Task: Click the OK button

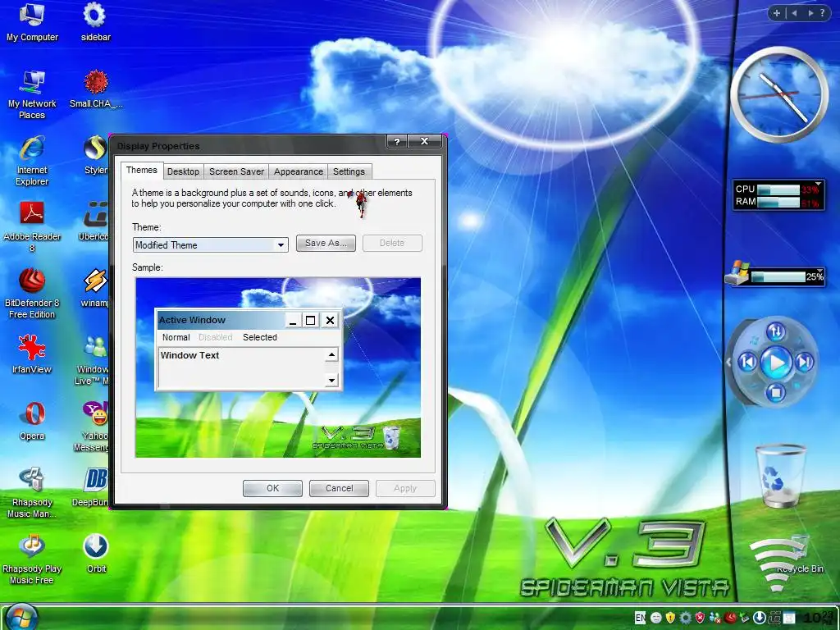Action: point(272,488)
